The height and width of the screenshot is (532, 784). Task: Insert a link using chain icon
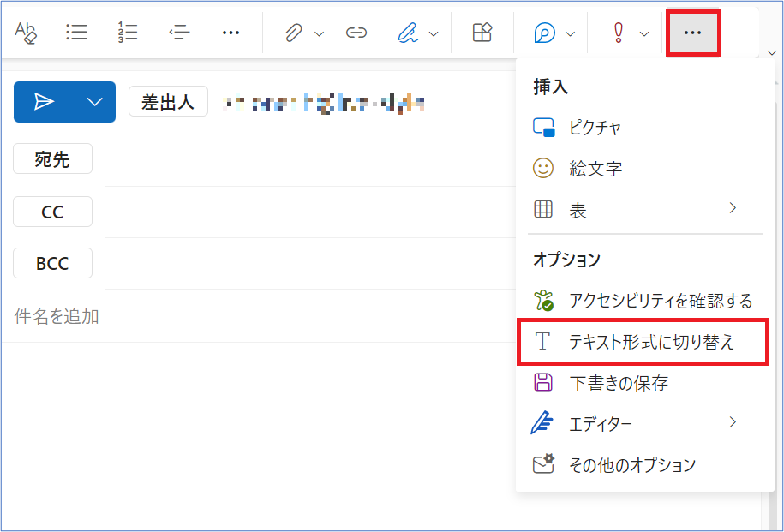pos(356,33)
